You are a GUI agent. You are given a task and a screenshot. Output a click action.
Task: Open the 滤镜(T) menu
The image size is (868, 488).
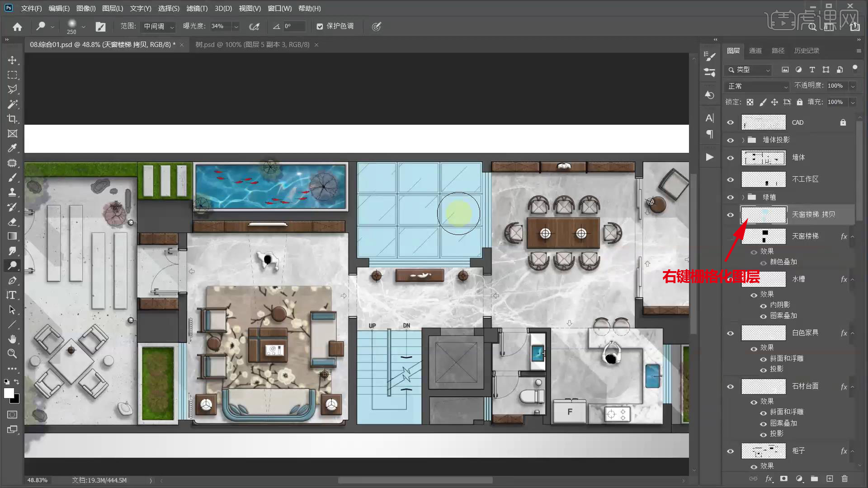(x=197, y=8)
